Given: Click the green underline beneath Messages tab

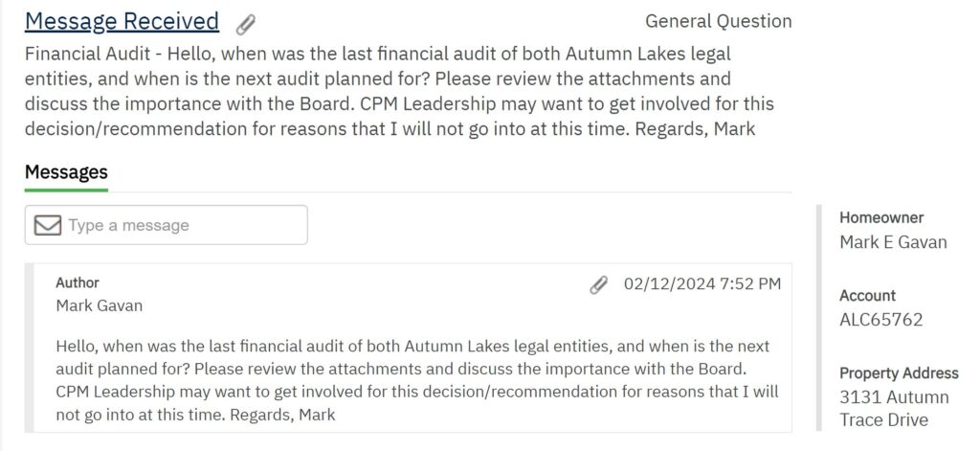Looking at the screenshot, I should click(66, 191).
